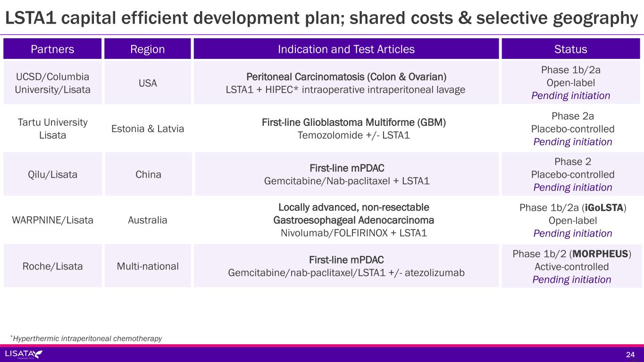Select the First-line Glioblastoma Multiforme heading
The image size is (644, 362).
tap(353, 123)
